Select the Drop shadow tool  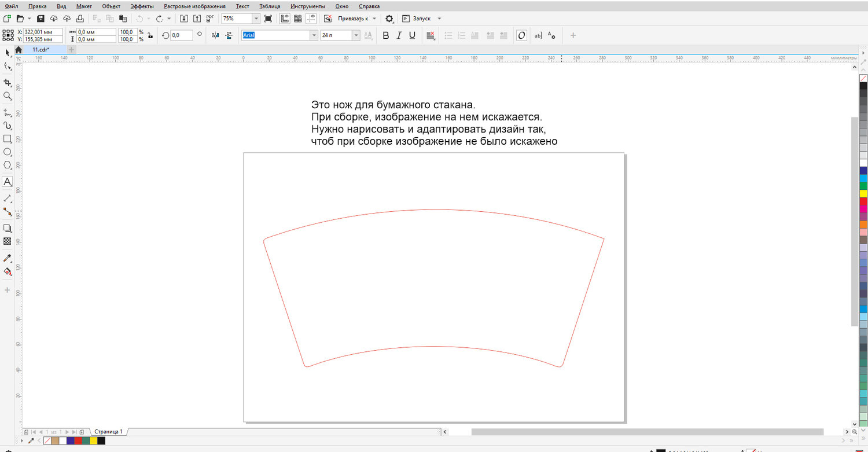(8, 228)
